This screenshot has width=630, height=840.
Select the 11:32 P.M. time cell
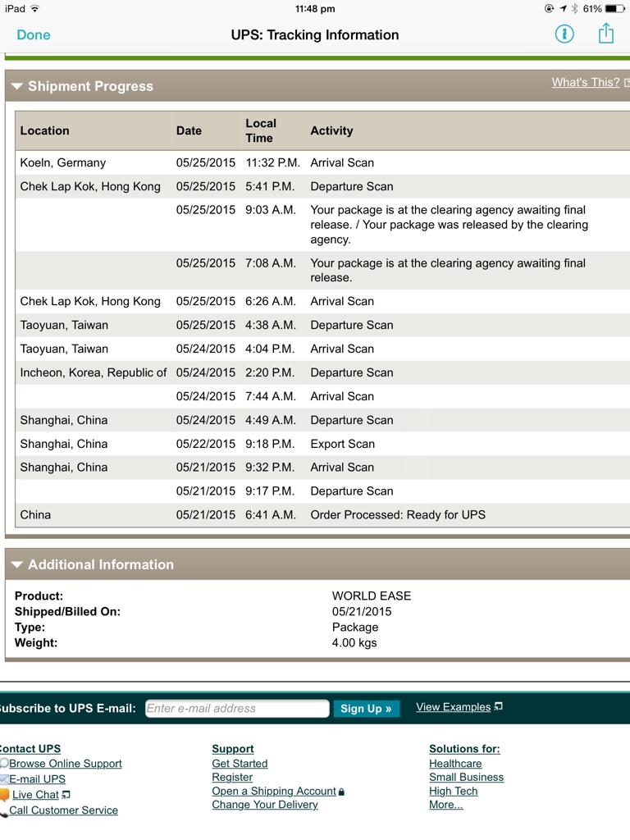(272, 162)
